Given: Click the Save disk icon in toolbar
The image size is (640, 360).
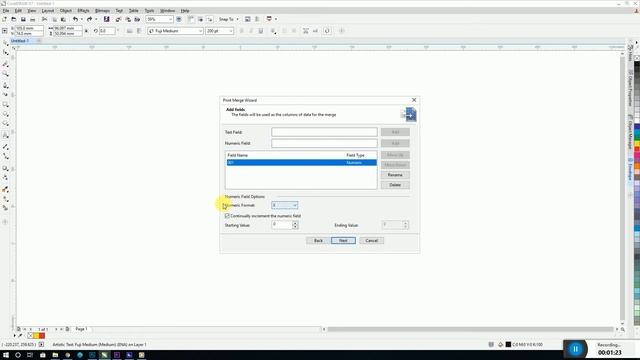Looking at the screenshot, I should pos(23,19).
